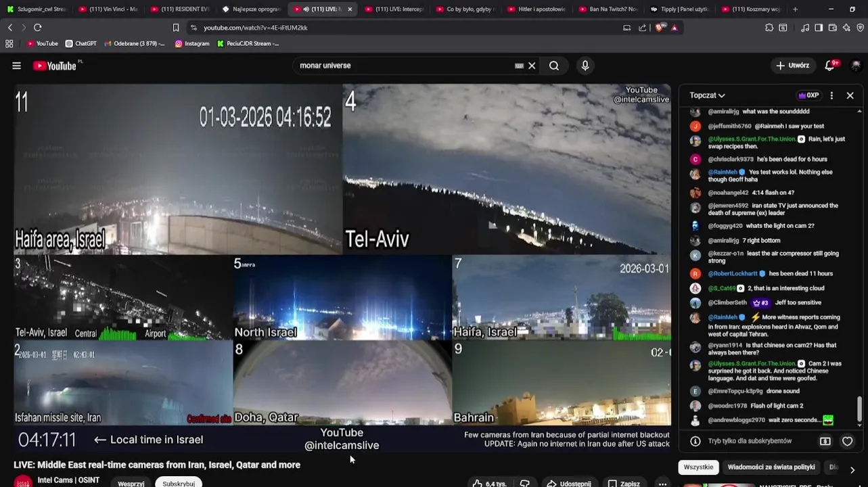Switch to the Co by było, gdyby tab

pyautogui.click(x=465, y=9)
